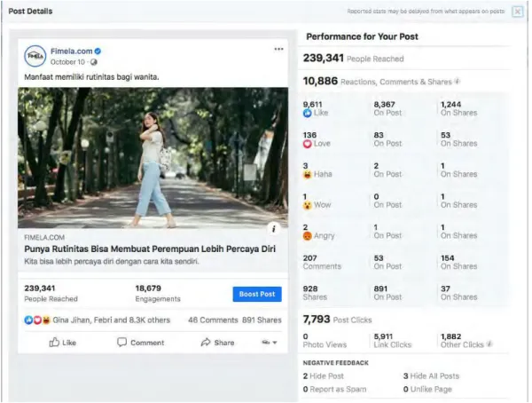Close the Post Details dialog
The width and height of the screenshot is (532, 403).
tap(517, 12)
